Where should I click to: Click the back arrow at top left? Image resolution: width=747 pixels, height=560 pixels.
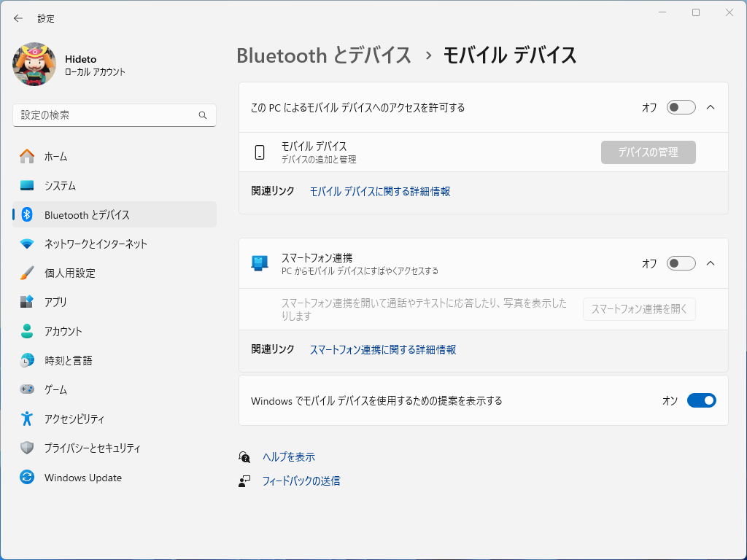pyautogui.click(x=18, y=18)
